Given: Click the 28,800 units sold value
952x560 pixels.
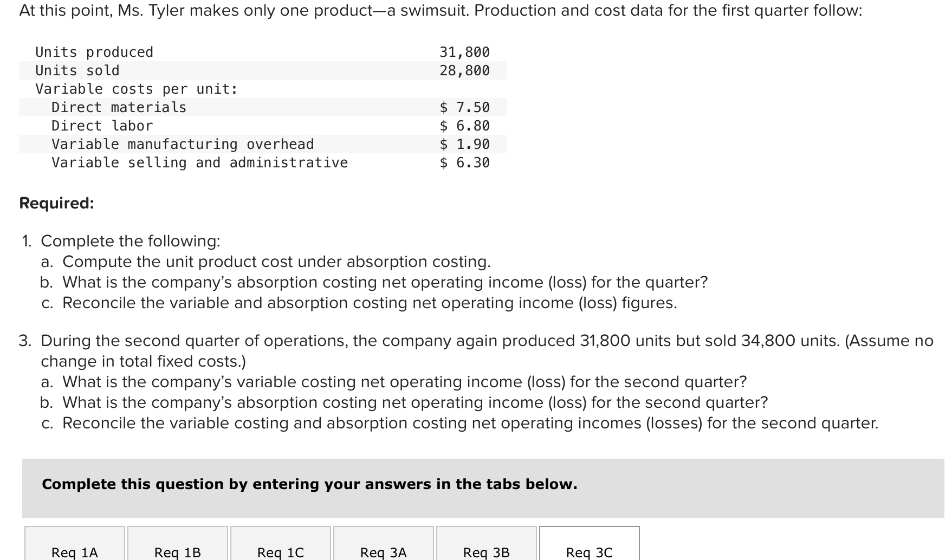Looking at the screenshot, I should (464, 70).
